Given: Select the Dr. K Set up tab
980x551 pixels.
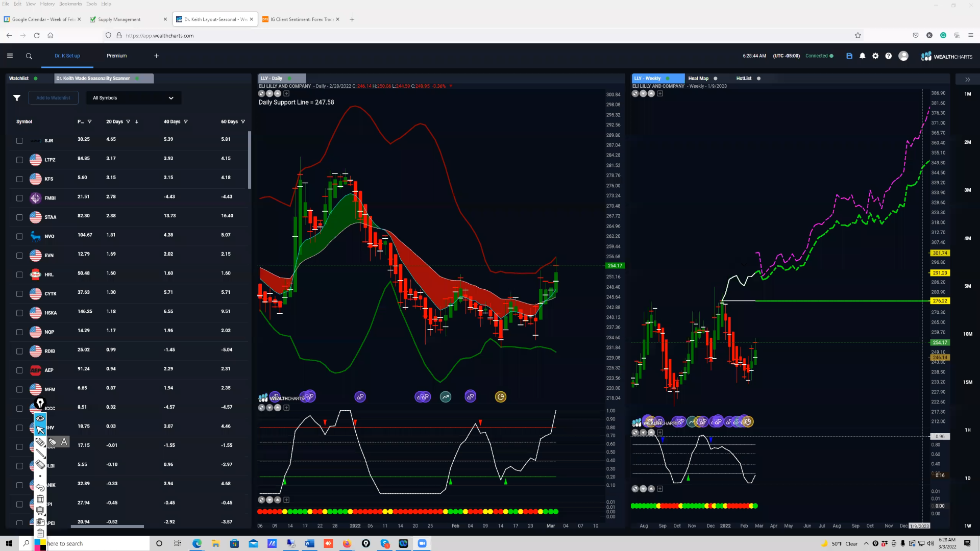Looking at the screenshot, I should tap(67, 56).
